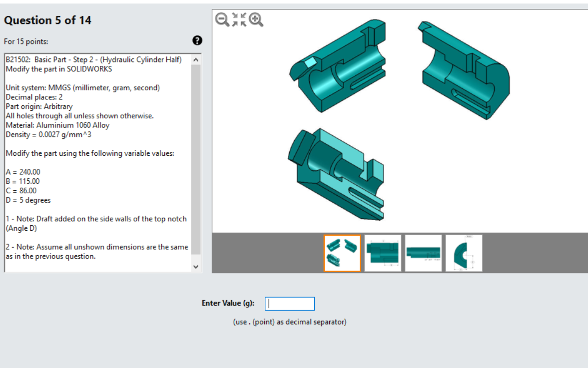Click the 'Material: Aluminium 1060 Alloy' line

tap(57, 125)
